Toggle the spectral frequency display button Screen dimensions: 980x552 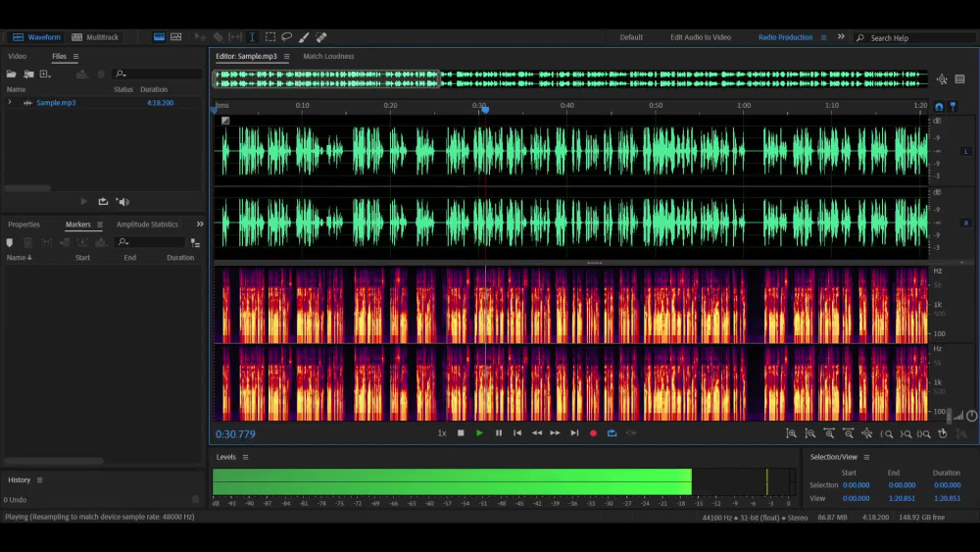coord(160,37)
